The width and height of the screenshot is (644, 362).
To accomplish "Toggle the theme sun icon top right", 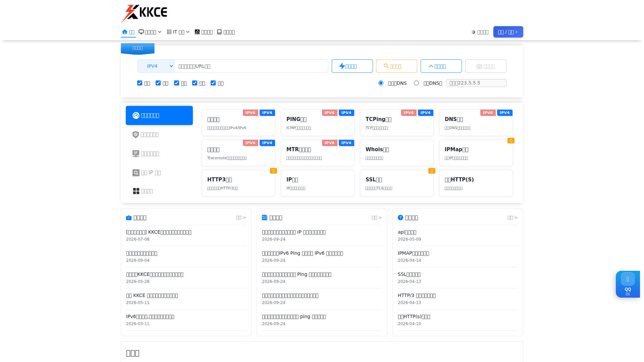I will [473, 32].
